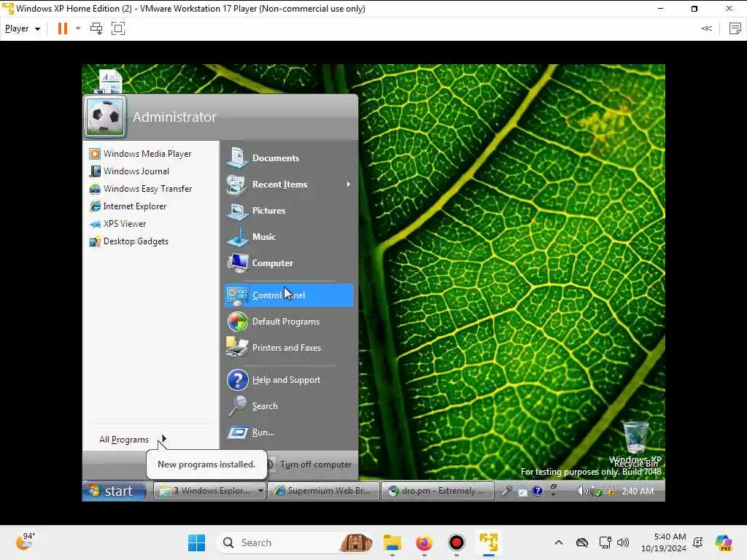Open Control Panel
Image resolution: width=747 pixels, height=560 pixels.
click(289, 295)
